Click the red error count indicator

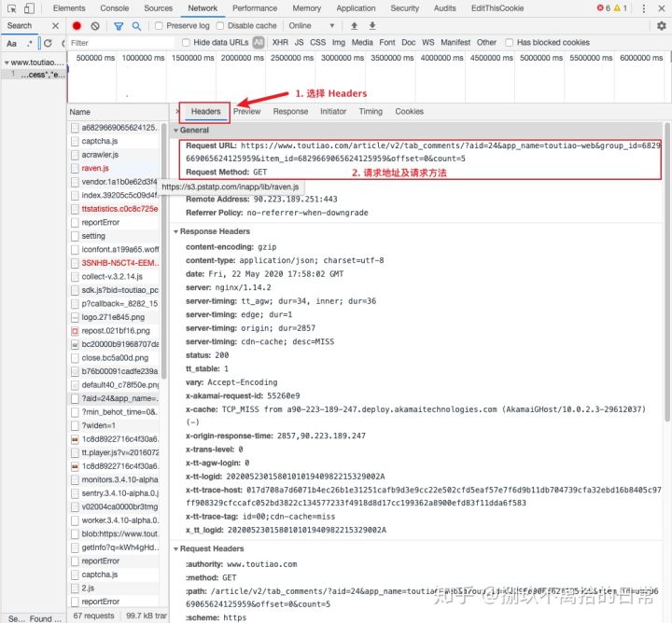(x=604, y=8)
